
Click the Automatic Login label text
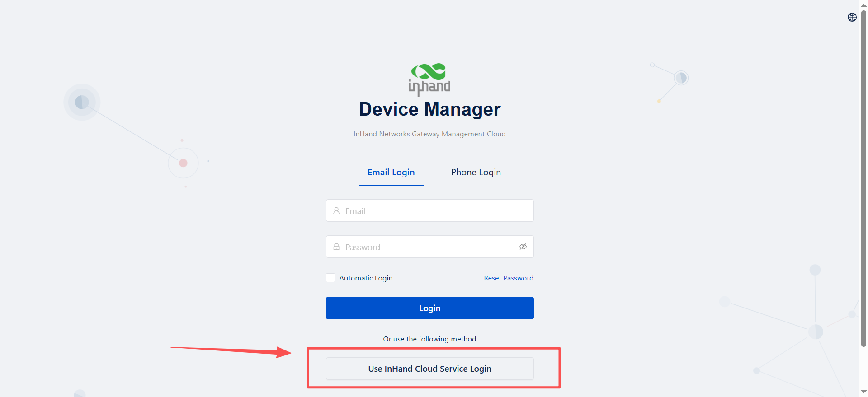click(x=366, y=278)
